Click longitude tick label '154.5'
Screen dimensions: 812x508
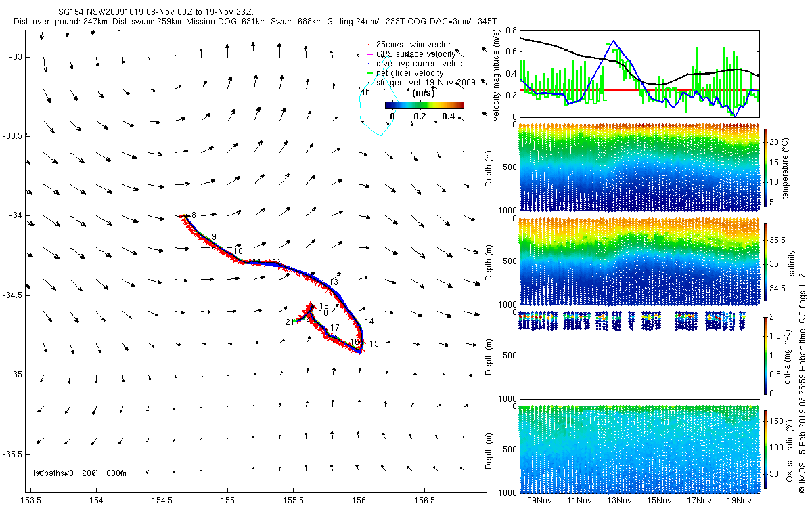[x=162, y=501]
